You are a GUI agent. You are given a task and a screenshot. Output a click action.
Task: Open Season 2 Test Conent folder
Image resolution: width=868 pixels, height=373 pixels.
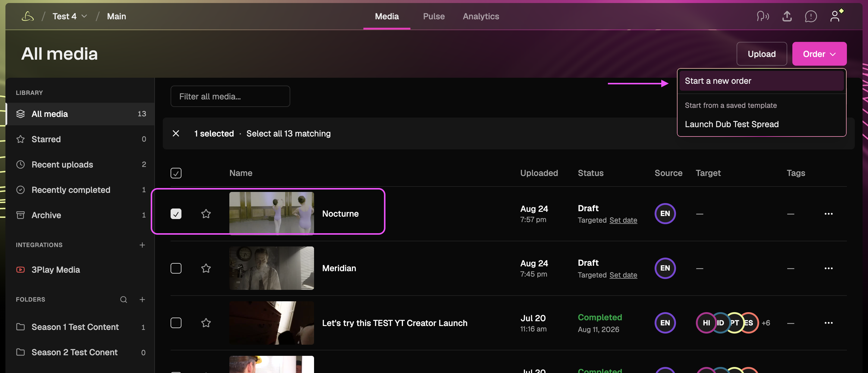[x=80, y=352]
